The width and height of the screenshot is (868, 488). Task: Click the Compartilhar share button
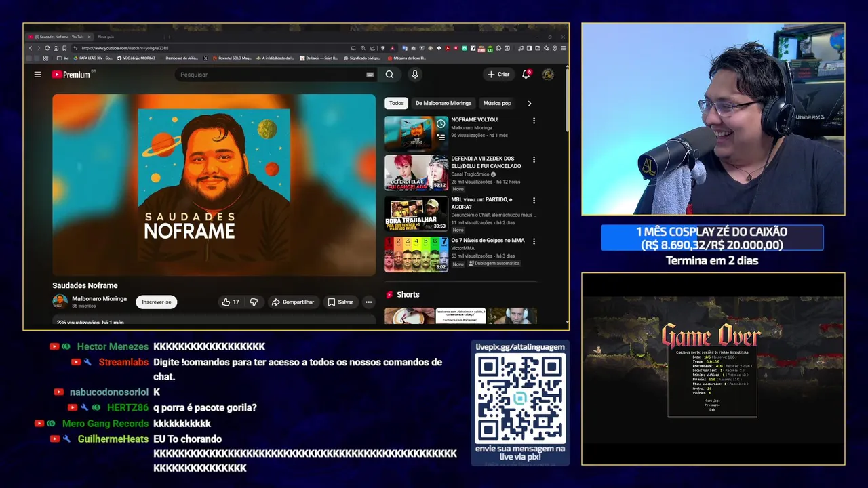[x=293, y=302]
